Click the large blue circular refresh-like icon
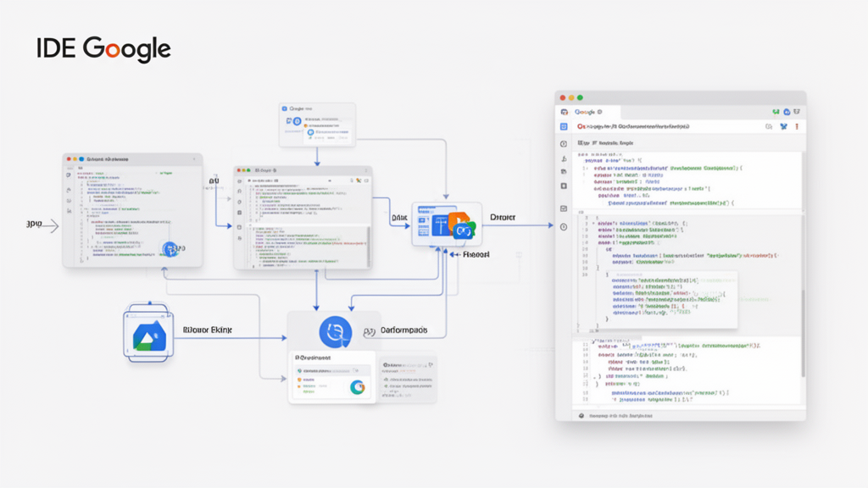Image resolution: width=868 pixels, height=488 pixels. [335, 331]
